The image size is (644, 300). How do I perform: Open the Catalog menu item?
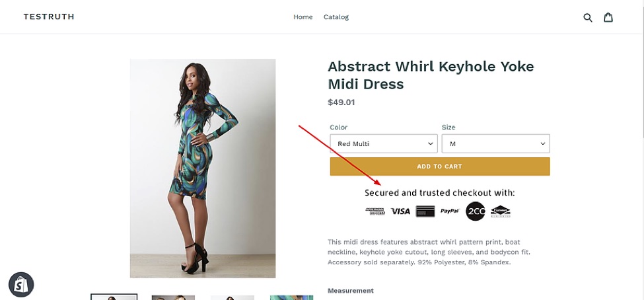tap(336, 17)
